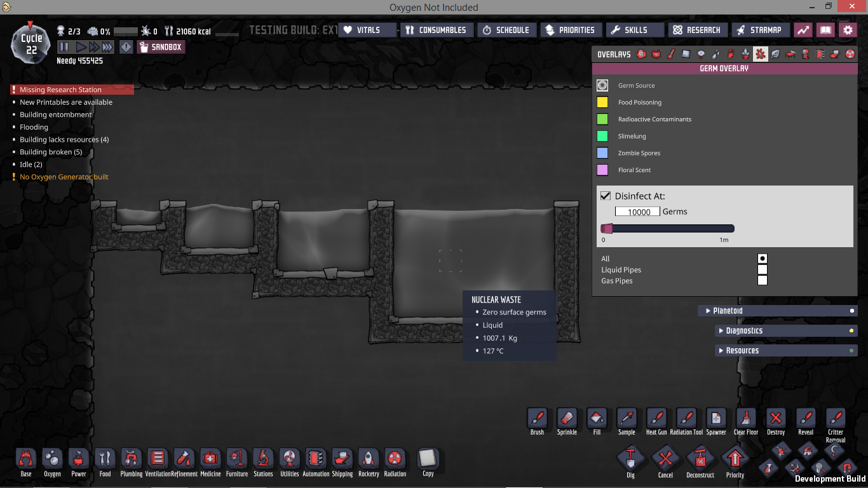Open the Plumbing build menu
This screenshot has height=488, width=868.
131,459
